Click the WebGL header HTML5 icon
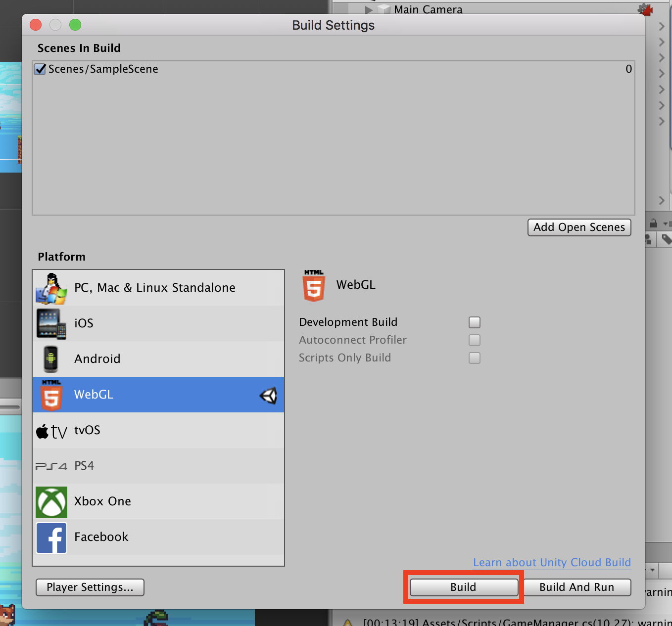672x626 pixels. pos(314,285)
